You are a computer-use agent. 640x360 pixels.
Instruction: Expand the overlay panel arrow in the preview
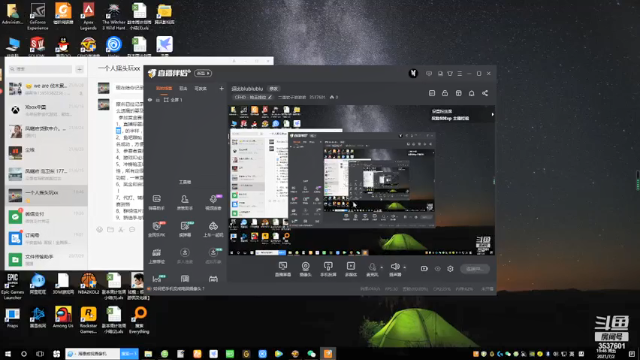pyautogui.click(x=492, y=115)
